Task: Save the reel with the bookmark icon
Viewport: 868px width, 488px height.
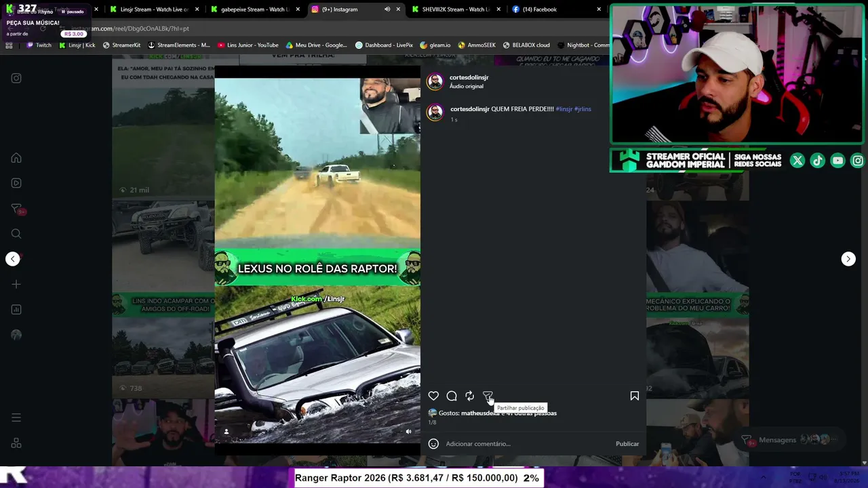Action: click(635, 396)
